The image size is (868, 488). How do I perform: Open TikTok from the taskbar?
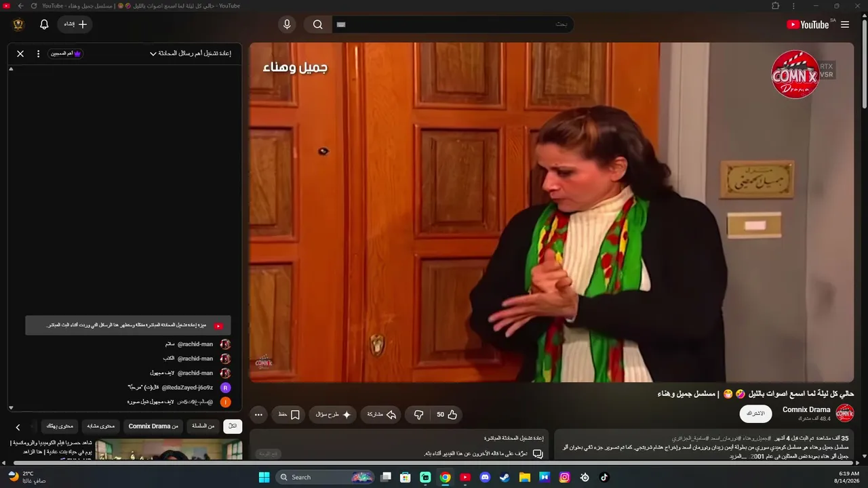[604, 477]
